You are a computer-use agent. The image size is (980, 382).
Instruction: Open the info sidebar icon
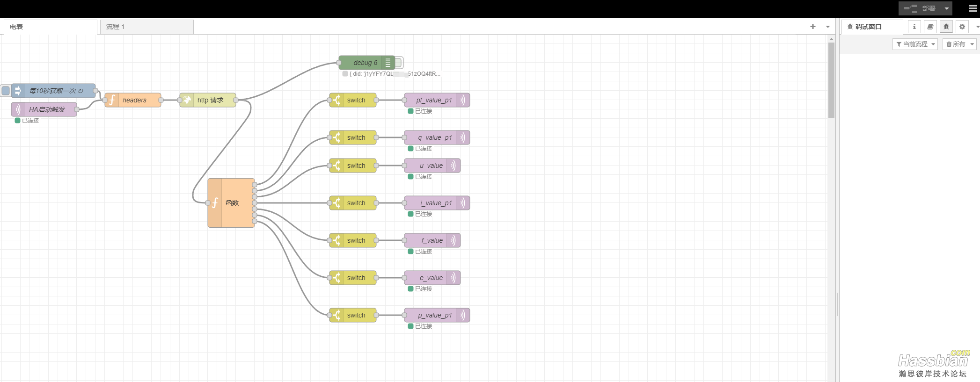tap(914, 27)
